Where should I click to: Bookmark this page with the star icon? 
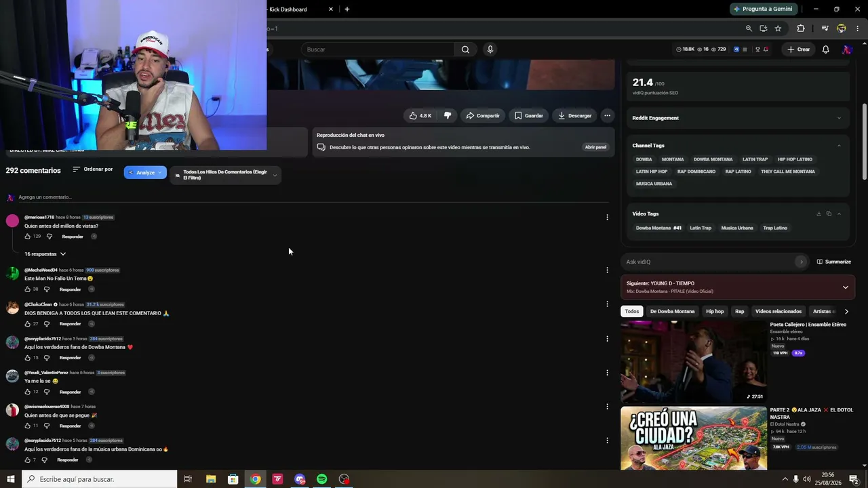778,28
